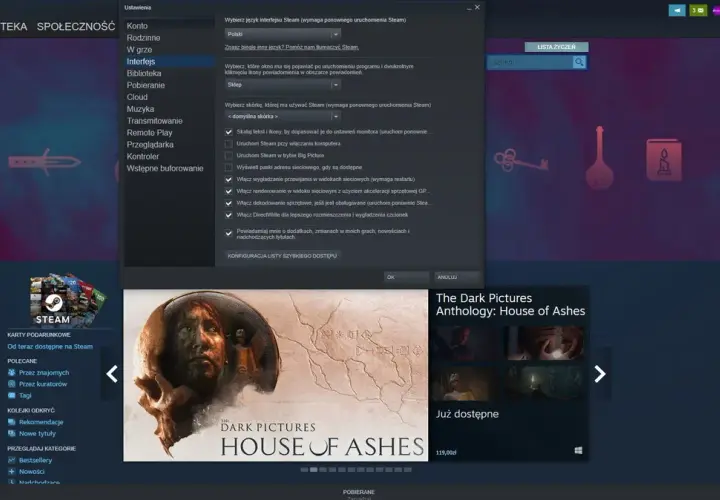Viewport: 720px width, 500px height.
Task: Click the Nowe tytuły icon
Action: pyautogui.click(x=11, y=433)
